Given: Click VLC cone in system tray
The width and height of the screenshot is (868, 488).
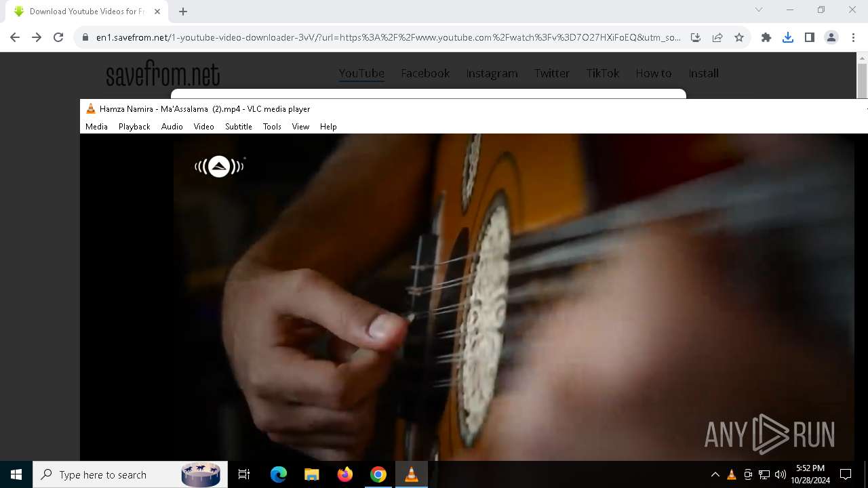Looking at the screenshot, I should pos(731,474).
